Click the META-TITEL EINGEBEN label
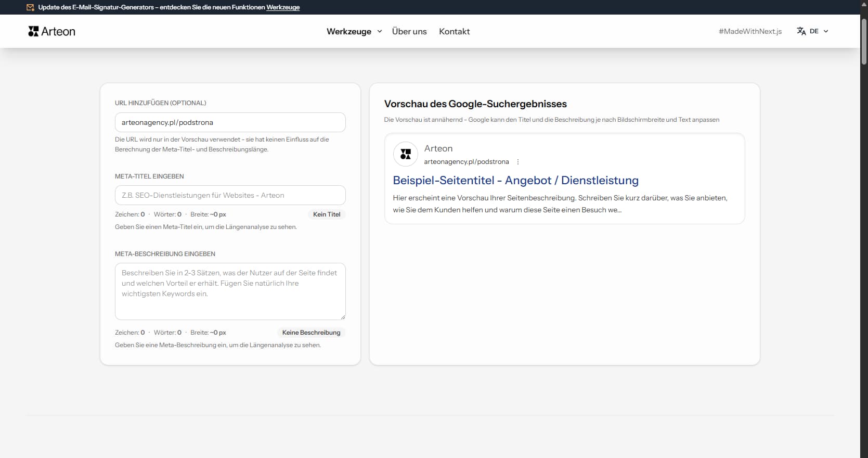 point(149,176)
